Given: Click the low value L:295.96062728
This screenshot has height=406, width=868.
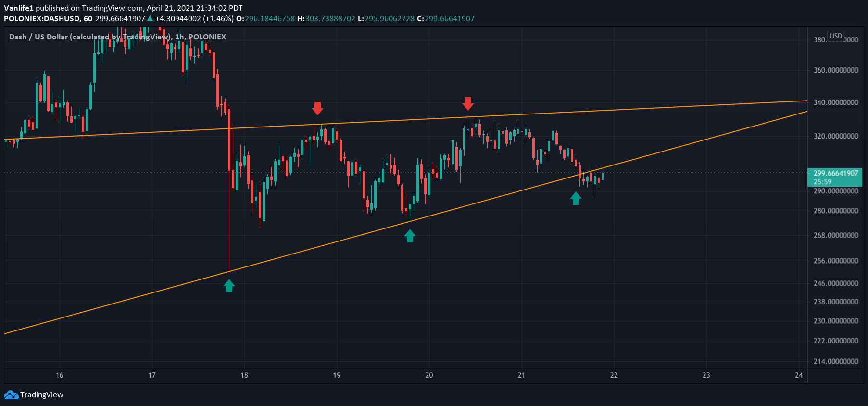Looking at the screenshot, I should point(386,19).
